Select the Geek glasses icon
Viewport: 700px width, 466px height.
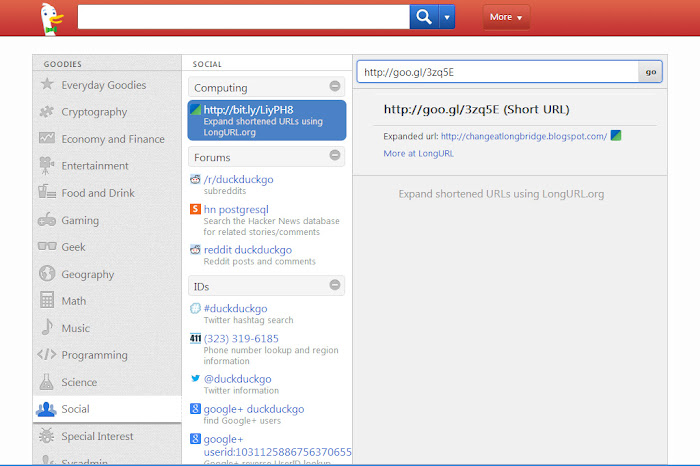tap(47, 246)
